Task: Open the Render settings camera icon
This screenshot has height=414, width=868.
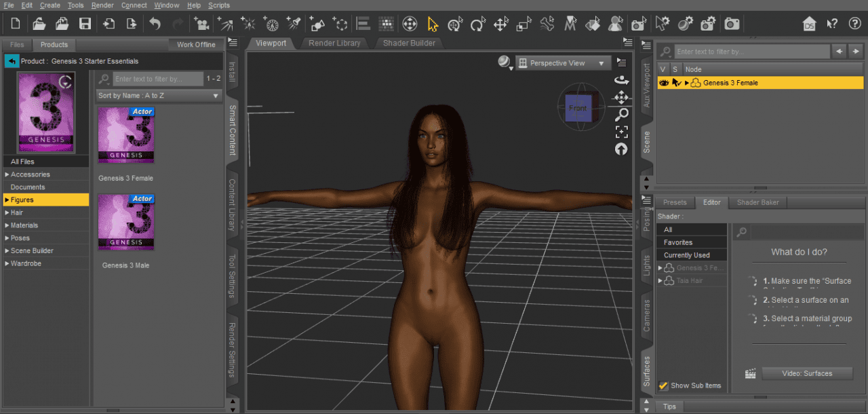Action: (x=707, y=24)
